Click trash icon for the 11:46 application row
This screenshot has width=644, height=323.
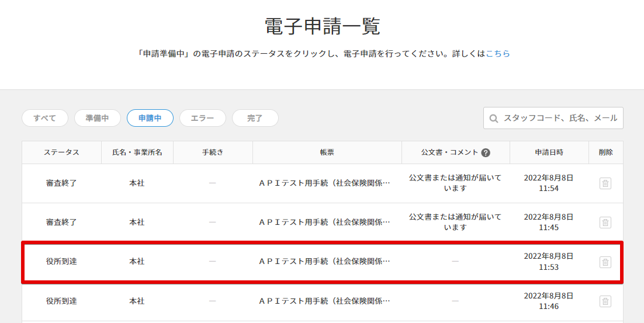605,301
